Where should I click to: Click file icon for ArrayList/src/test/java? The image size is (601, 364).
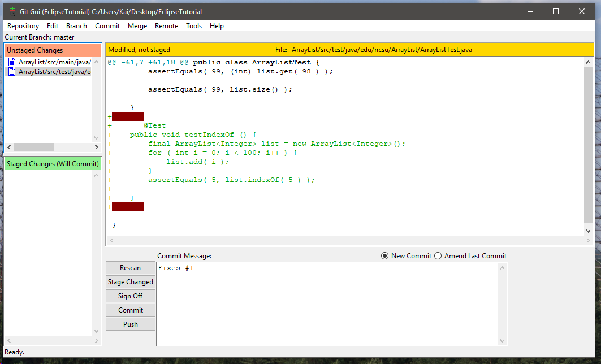point(12,72)
